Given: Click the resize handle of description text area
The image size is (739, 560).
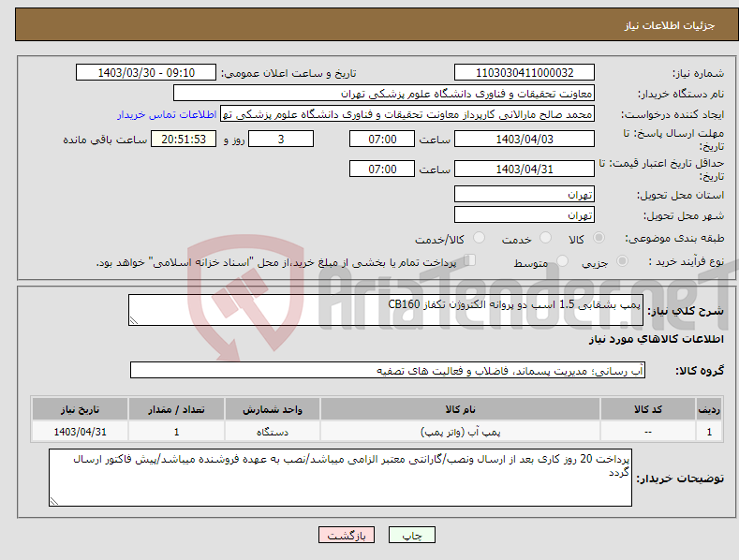Looking at the screenshot, I should 134,320.
